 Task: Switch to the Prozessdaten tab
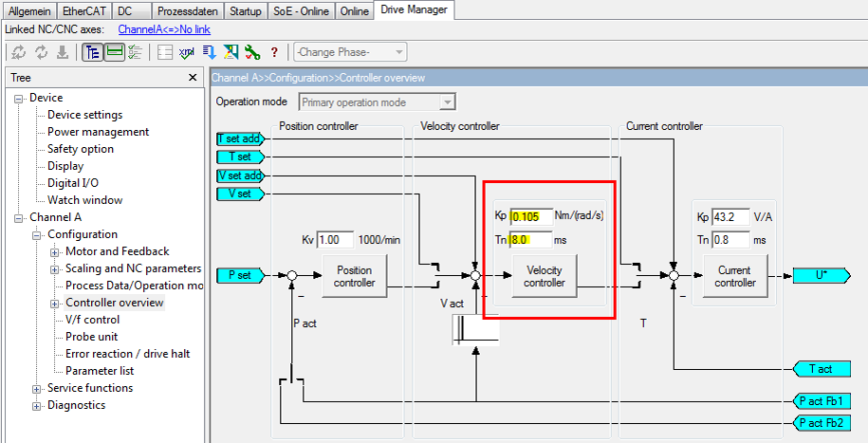188,11
